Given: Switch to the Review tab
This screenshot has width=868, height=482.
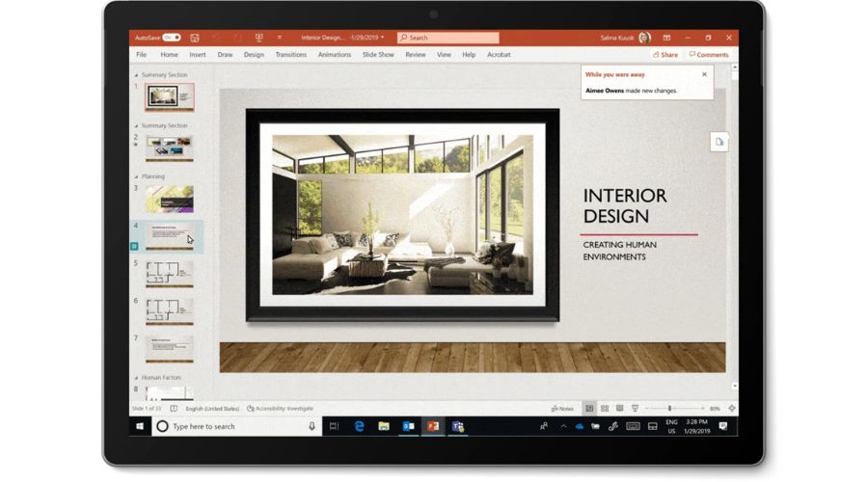Looking at the screenshot, I should (415, 55).
